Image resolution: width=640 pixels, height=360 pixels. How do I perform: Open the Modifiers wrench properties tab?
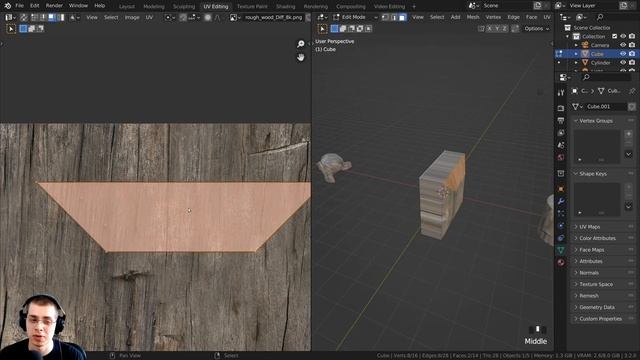coord(561,201)
